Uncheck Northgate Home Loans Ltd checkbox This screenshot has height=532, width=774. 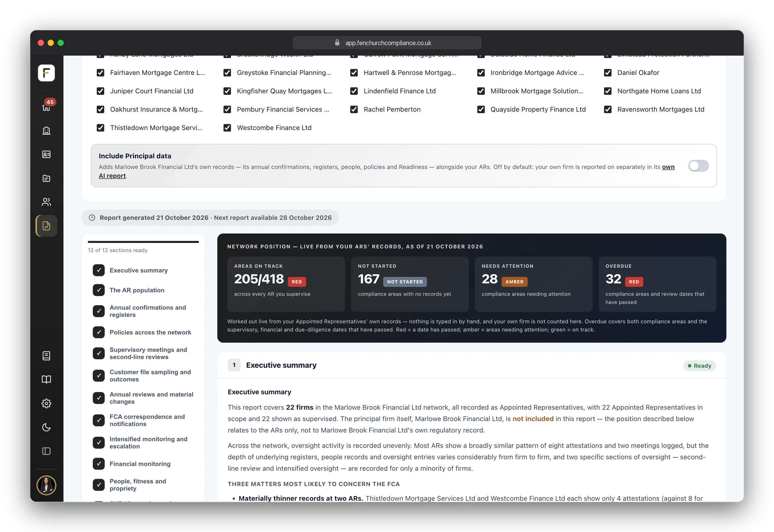click(x=608, y=91)
